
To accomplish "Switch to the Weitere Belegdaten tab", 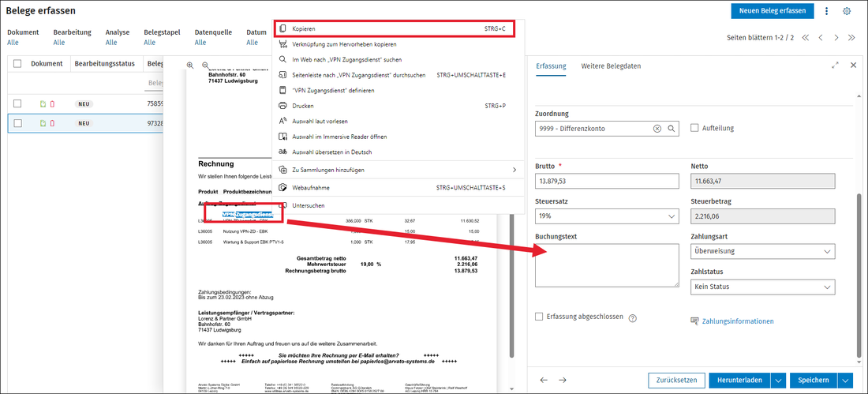I will pyautogui.click(x=611, y=66).
